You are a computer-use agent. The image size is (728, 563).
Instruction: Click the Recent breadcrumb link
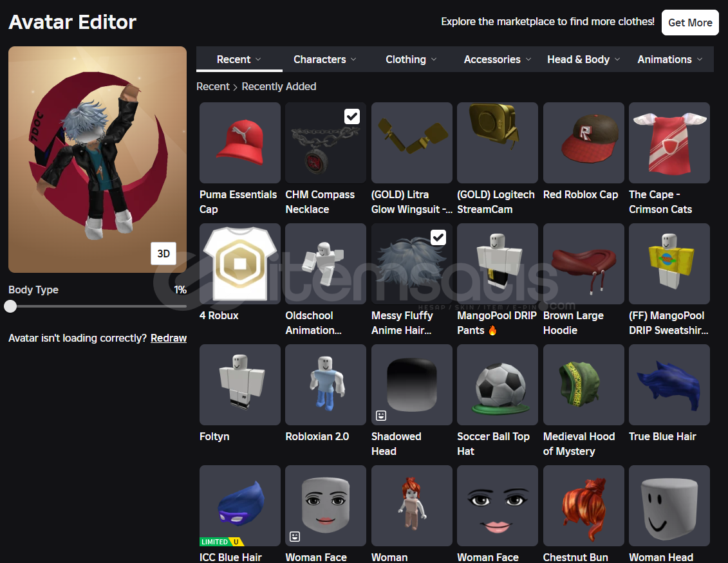pyautogui.click(x=212, y=86)
